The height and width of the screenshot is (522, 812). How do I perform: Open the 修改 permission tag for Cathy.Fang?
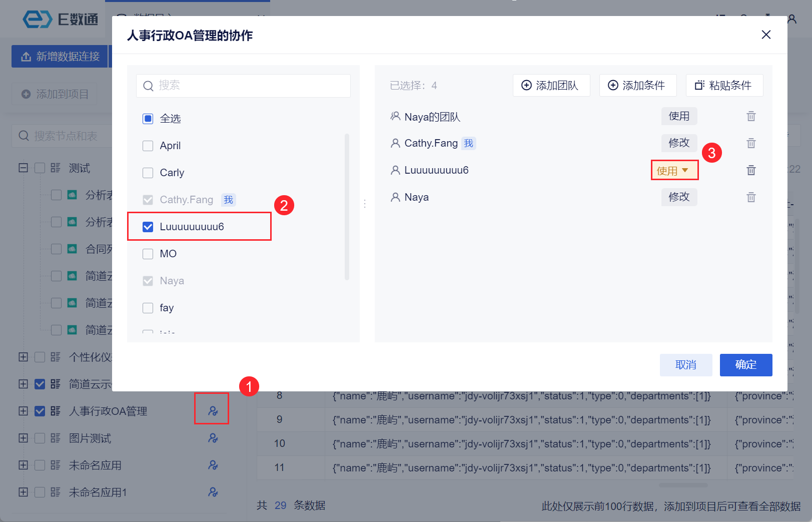tap(679, 143)
